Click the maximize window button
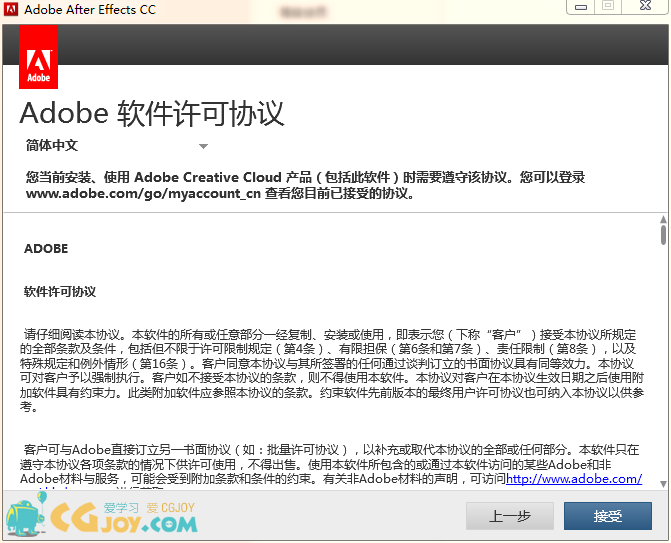 pyautogui.click(x=608, y=6)
